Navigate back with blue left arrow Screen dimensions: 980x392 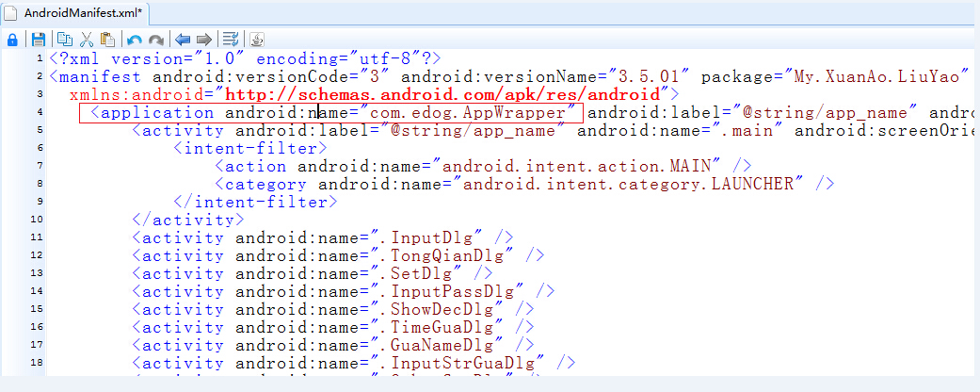pyautogui.click(x=183, y=40)
